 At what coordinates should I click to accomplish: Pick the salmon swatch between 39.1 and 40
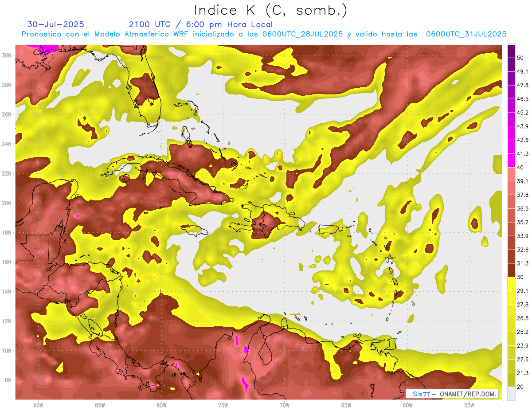(x=511, y=174)
